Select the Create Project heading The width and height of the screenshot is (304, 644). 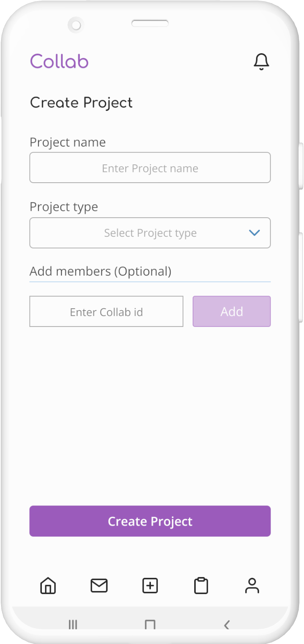point(81,102)
